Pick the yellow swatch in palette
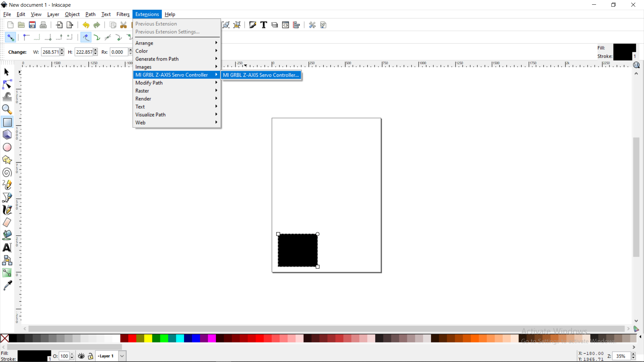 [x=148, y=338]
